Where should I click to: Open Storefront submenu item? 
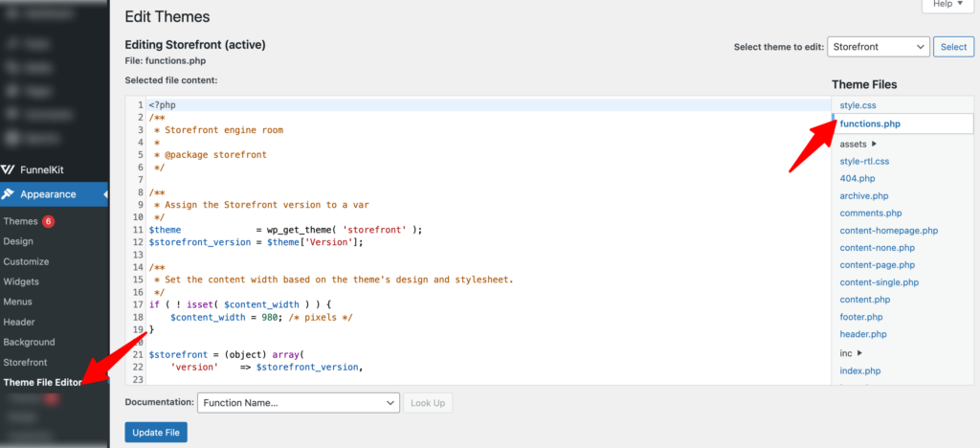pyautogui.click(x=25, y=363)
